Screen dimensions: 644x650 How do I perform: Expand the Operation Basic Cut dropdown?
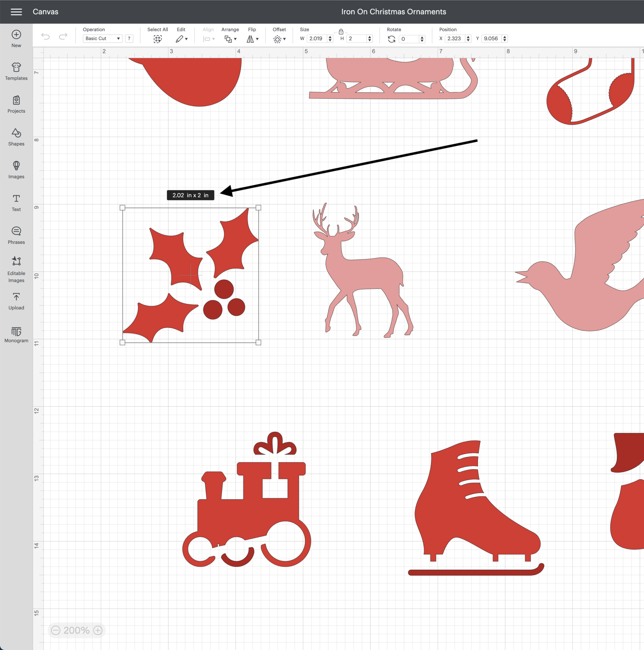(x=102, y=38)
